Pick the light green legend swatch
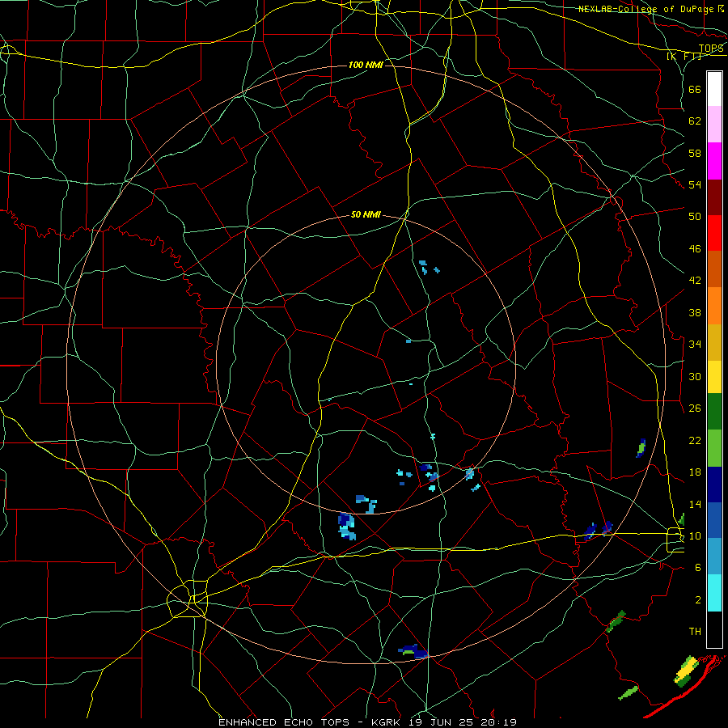 click(x=714, y=448)
